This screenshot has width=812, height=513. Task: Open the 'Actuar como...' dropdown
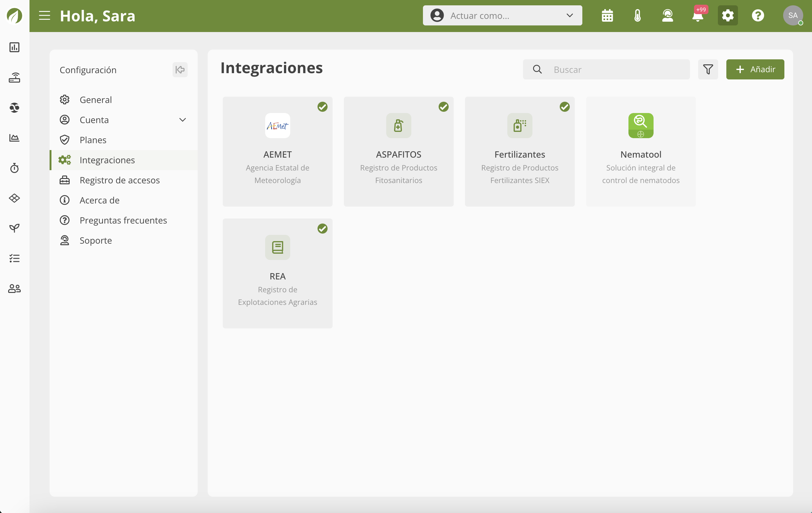point(502,15)
